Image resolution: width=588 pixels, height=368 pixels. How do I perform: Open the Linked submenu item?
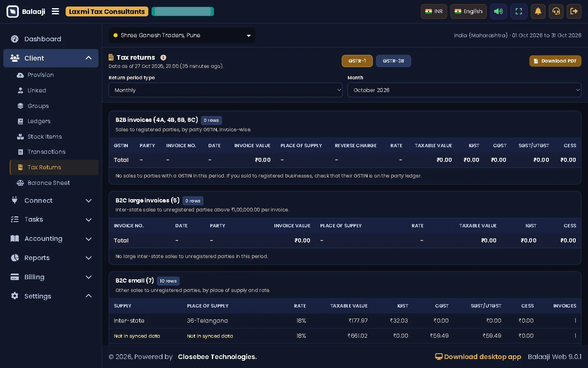tap(54, 90)
